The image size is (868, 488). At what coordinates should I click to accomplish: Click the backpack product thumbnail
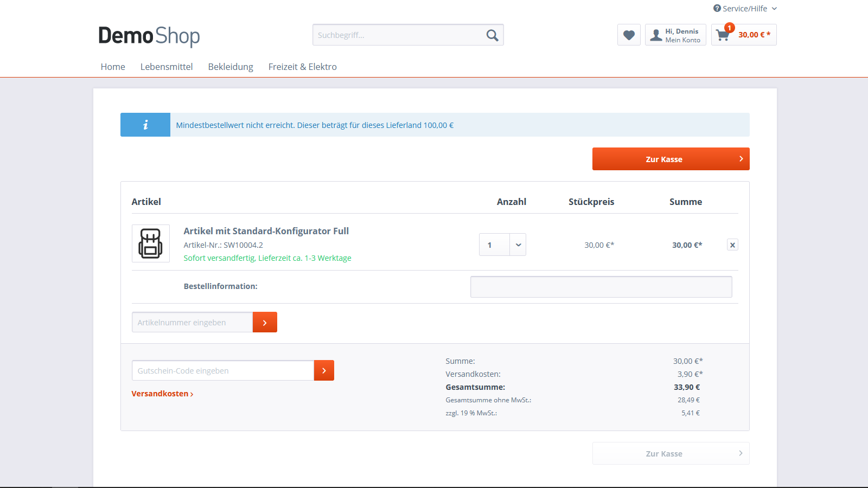151,243
